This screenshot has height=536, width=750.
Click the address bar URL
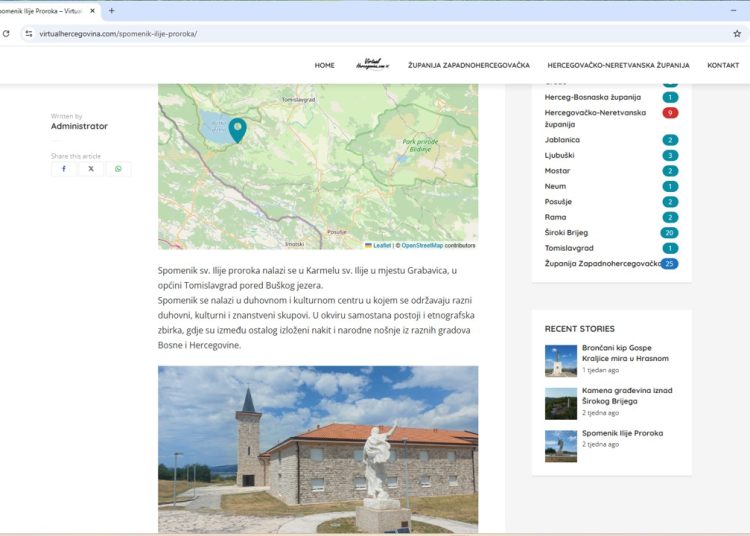[x=118, y=34]
